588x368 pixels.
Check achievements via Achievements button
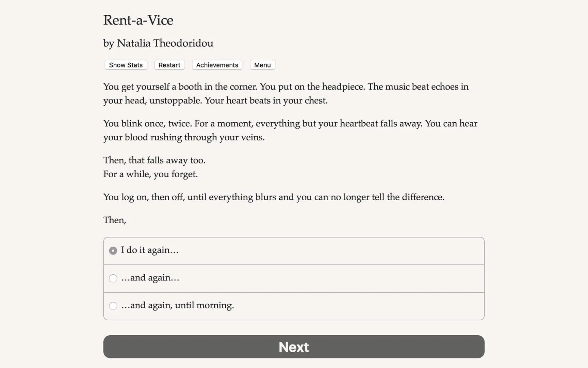(x=217, y=65)
